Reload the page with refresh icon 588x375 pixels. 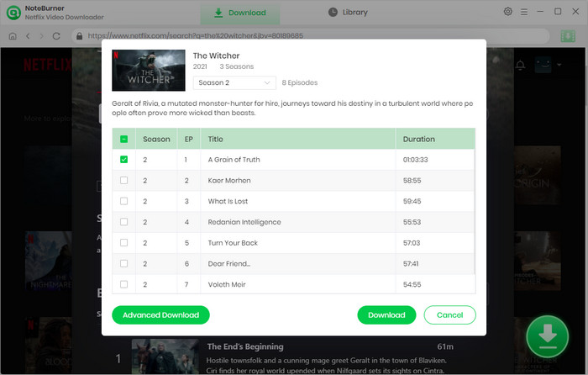pos(56,36)
